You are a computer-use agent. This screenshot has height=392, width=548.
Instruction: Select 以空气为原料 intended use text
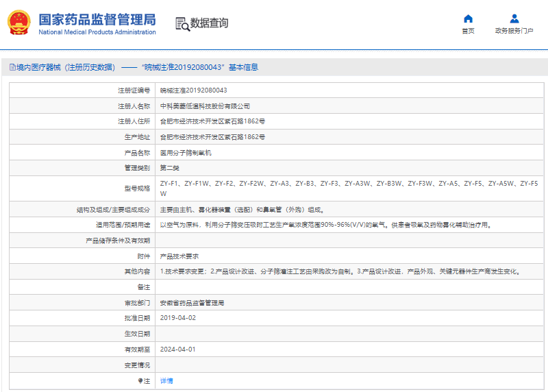pos(326,225)
